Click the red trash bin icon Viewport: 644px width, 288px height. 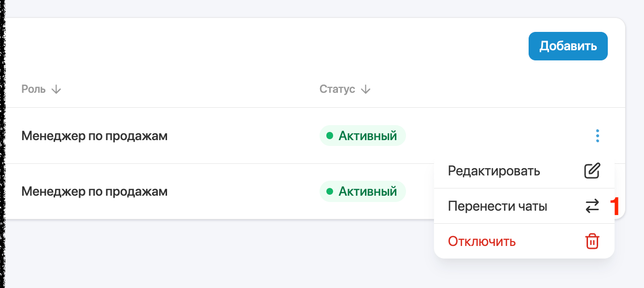point(592,241)
